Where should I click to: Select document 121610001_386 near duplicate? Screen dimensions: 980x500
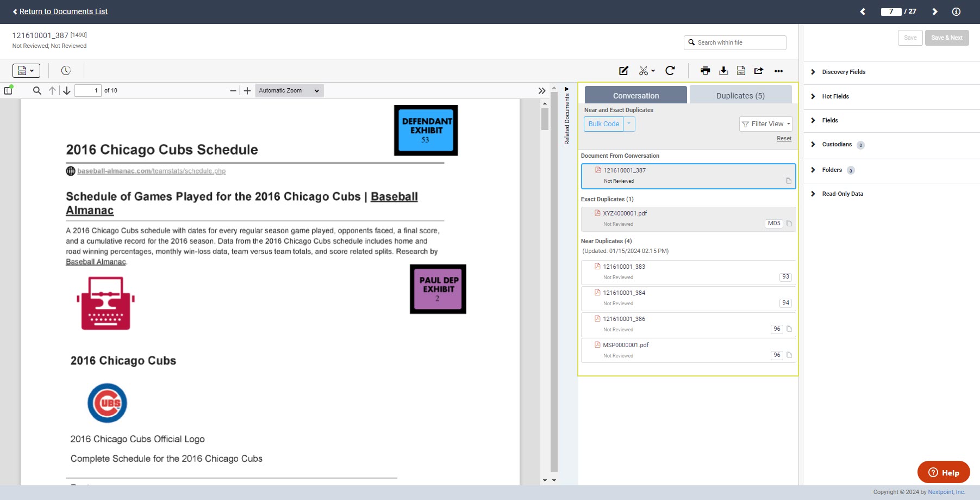688,324
